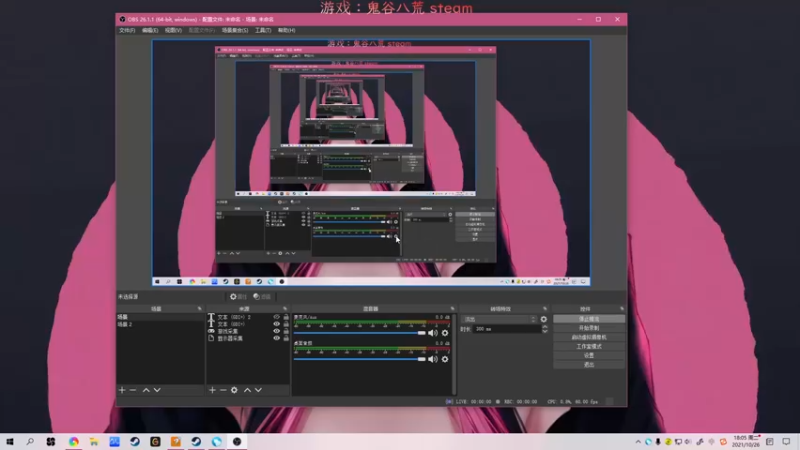The width and height of the screenshot is (800, 450).
Task: Move source up in the Sources panel
Action: pyautogui.click(x=247, y=390)
